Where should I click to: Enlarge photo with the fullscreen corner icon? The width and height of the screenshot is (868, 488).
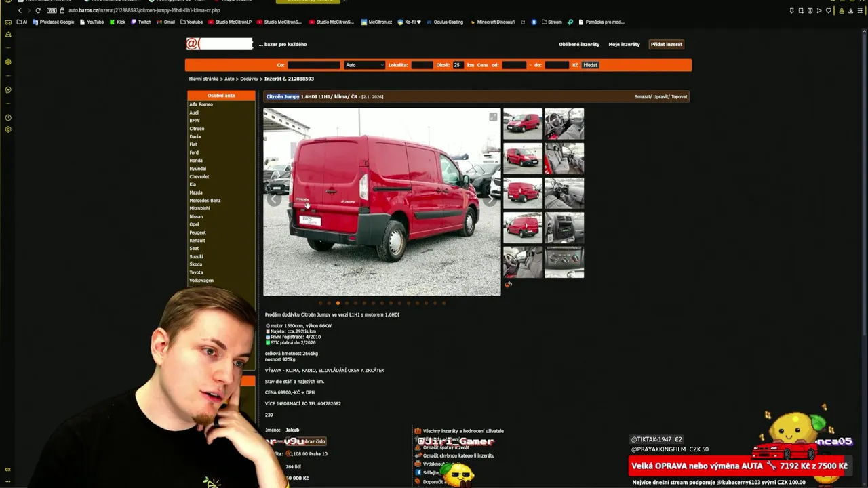(493, 117)
